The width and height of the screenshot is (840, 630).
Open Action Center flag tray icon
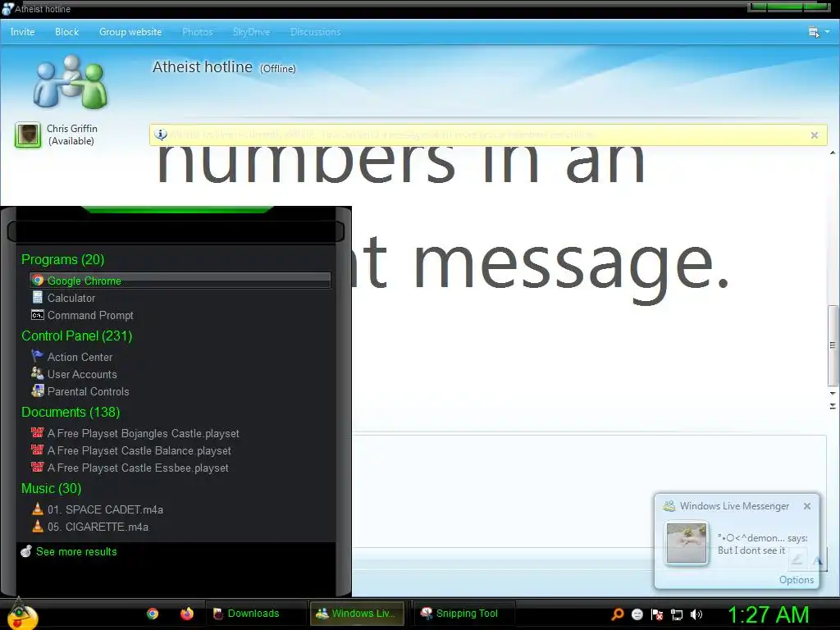[657, 614]
